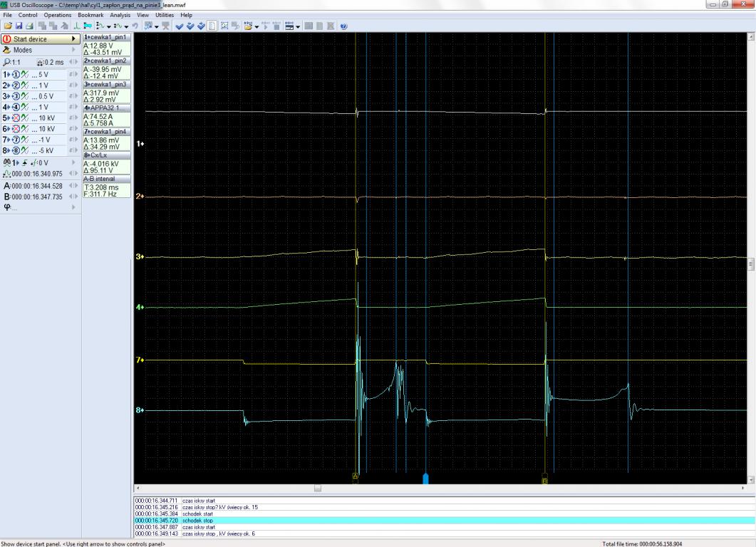This screenshot has width=756, height=547.
Task: Expand the phi row arrow
Action: pyautogui.click(x=74, y=207)
